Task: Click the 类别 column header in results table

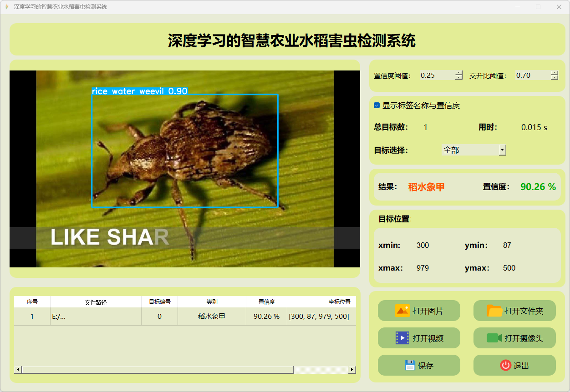Action: [x=212, y=302]
